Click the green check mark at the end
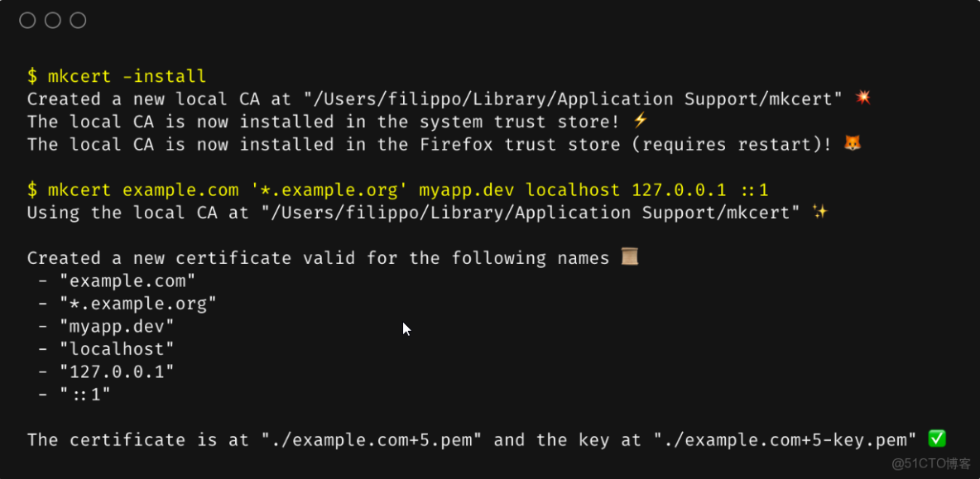 [x=937, y=439]
